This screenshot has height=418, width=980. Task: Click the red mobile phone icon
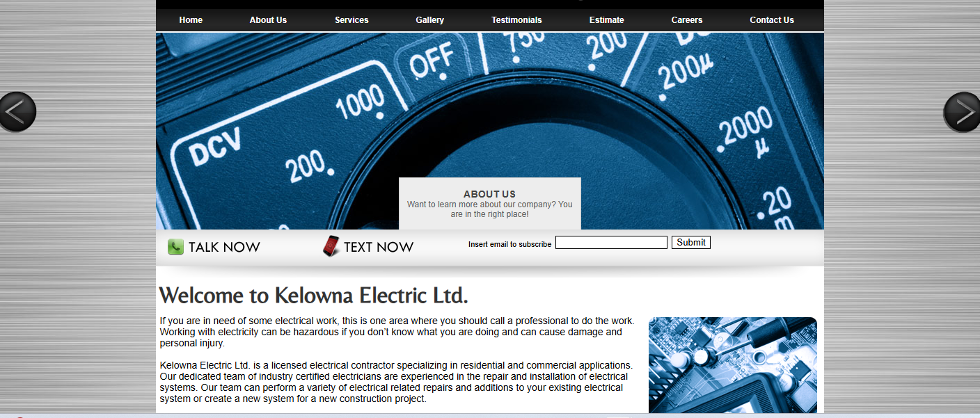[x=331, y=246]
